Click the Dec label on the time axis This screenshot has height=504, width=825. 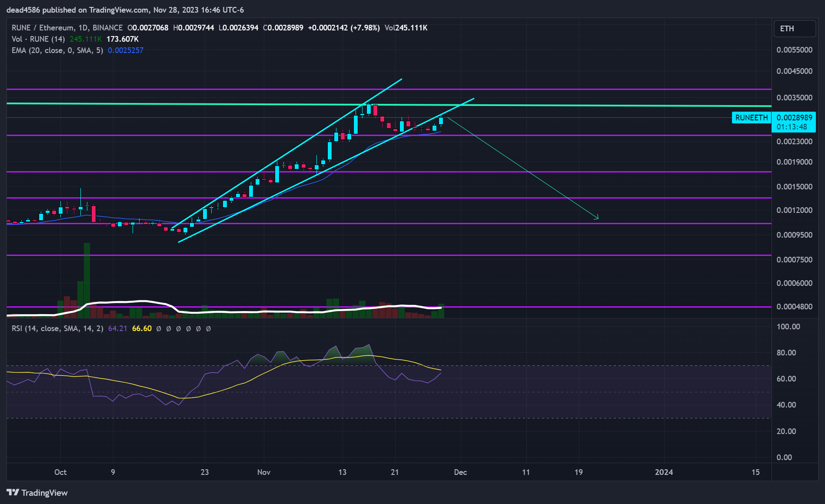pyautogui.click(x=460, y=472)
